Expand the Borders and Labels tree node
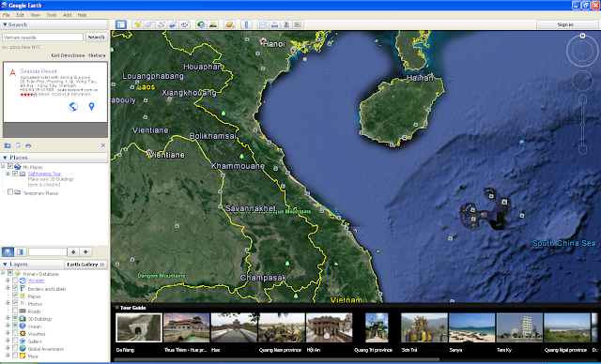 point(8,288)
